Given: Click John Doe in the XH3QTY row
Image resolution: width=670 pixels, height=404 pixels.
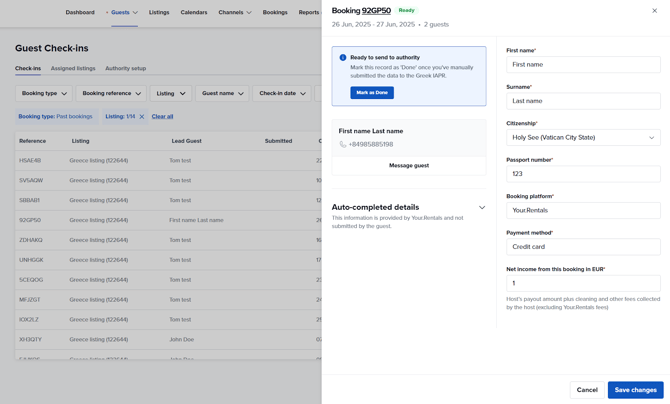Looking at the screenshot, I should click(x=182, y=339).
